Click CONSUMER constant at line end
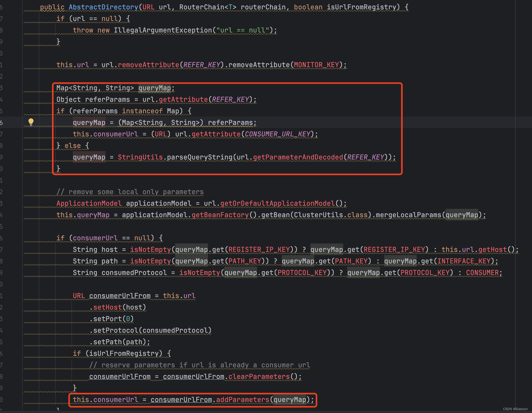532x413 pixels. point(482,273)
